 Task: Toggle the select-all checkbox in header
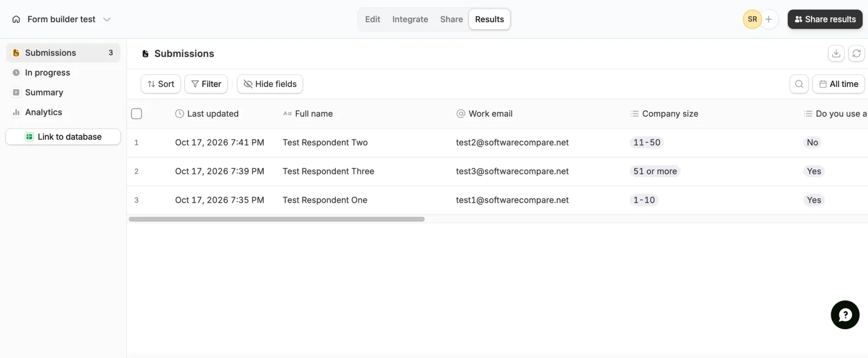[137, 114]
